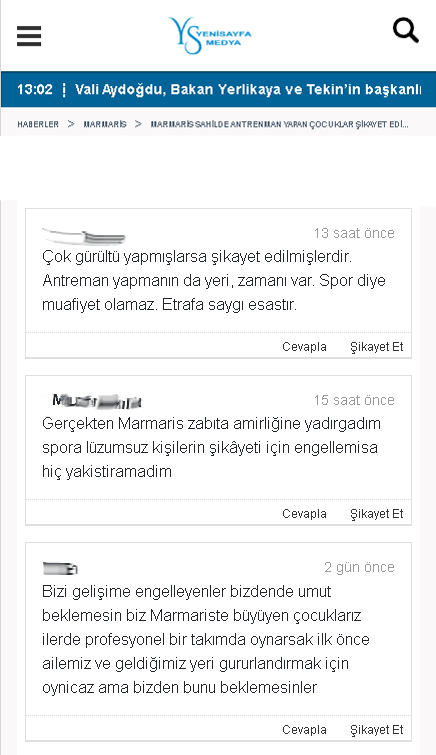Open the search magnifier icon

pos(406,31)
